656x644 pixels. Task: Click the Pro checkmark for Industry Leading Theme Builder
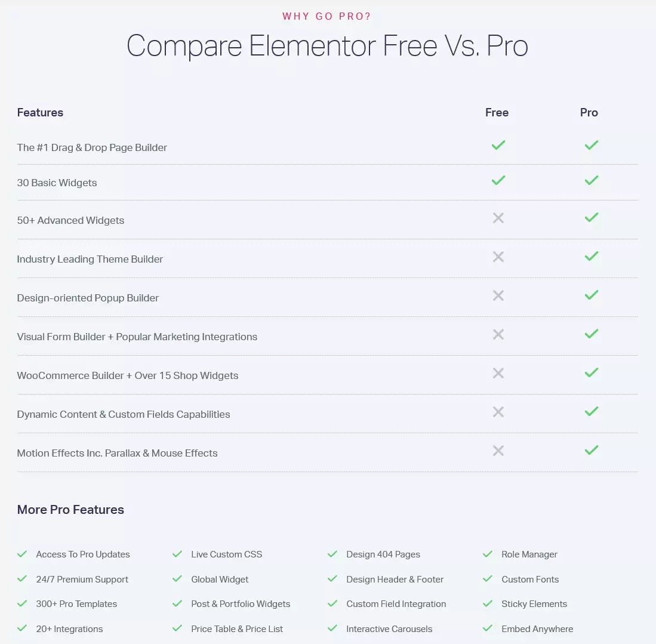(591, 256)
